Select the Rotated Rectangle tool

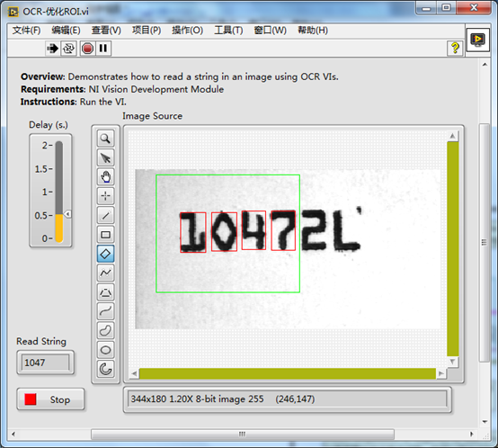click(x=105, y=254)
